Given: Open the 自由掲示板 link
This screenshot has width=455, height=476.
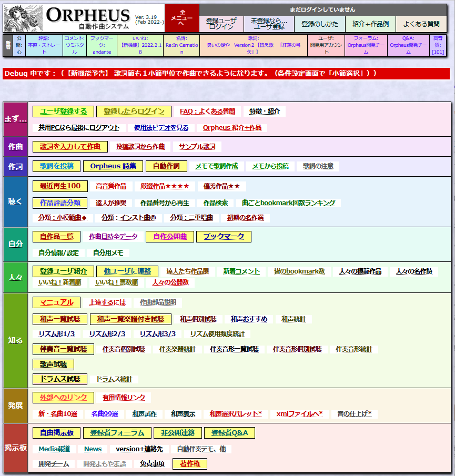Looking at the screenshot, I should pos(57,432).
